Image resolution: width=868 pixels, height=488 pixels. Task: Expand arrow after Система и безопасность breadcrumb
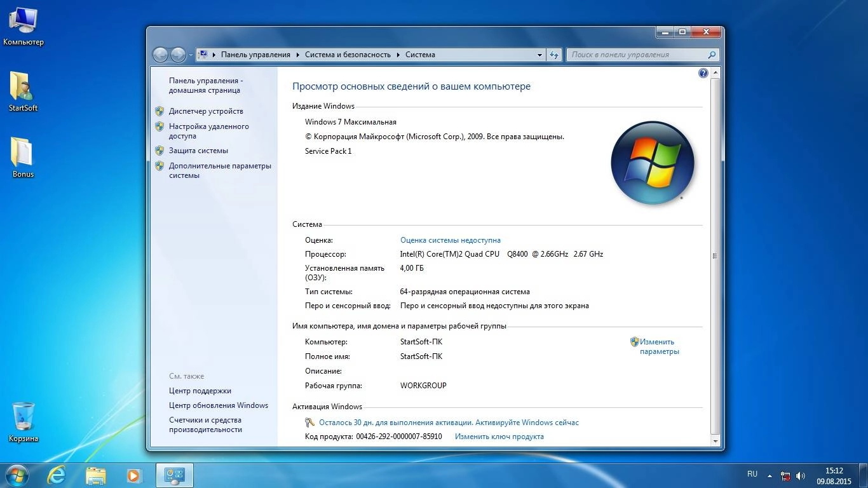tap(398, 55)
